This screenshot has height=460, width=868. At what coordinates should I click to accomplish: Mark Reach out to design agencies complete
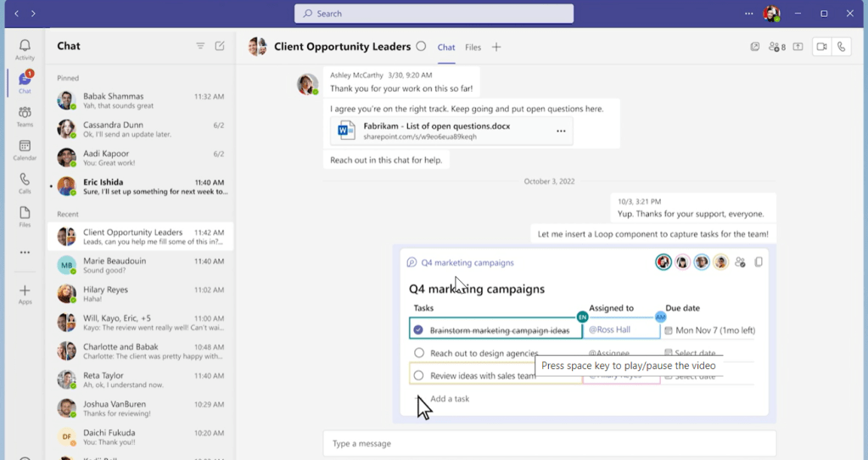pyautogui.click(x=418, y=353)
